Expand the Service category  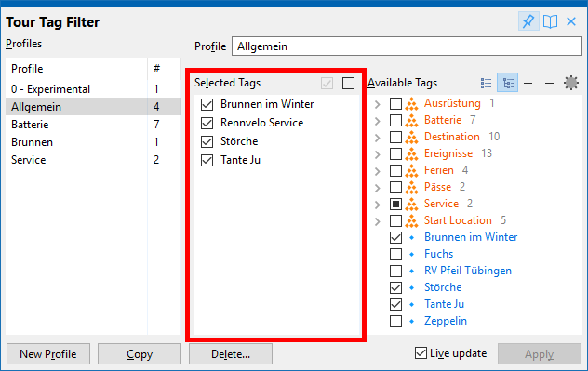click(378, 205)
